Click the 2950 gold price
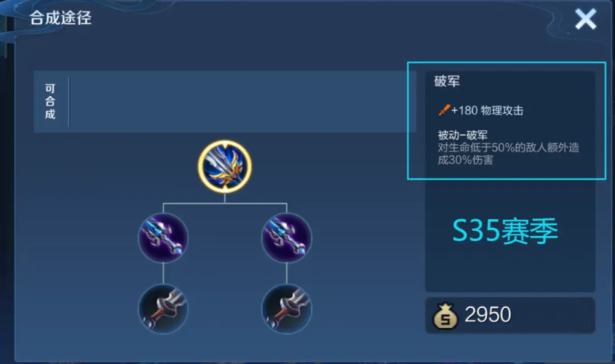The image size is (615, 364). [x=488, y=315]
